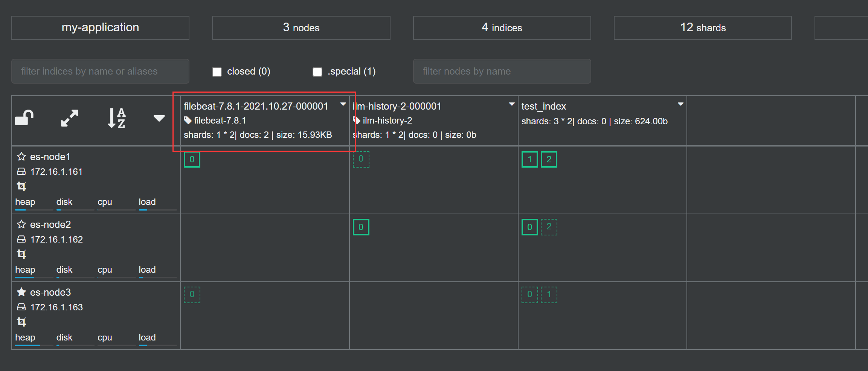Click the filebeat-7.8.1 alias text

pyautogui.click(x=220, y=121)
